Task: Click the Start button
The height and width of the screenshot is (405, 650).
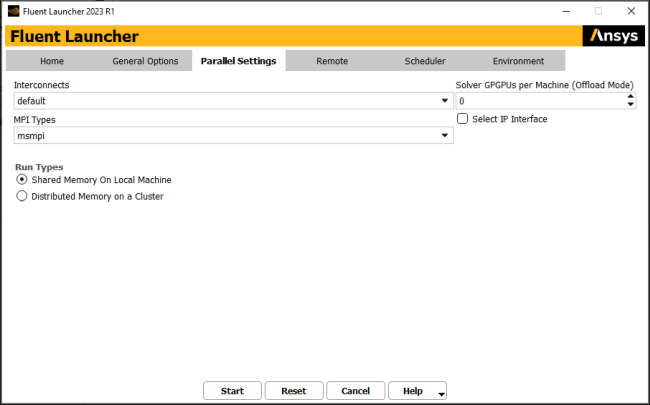Action: [232, 391]
